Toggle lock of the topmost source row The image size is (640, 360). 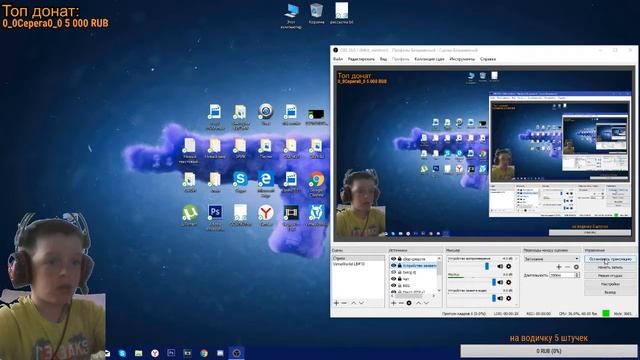point(400,259)
